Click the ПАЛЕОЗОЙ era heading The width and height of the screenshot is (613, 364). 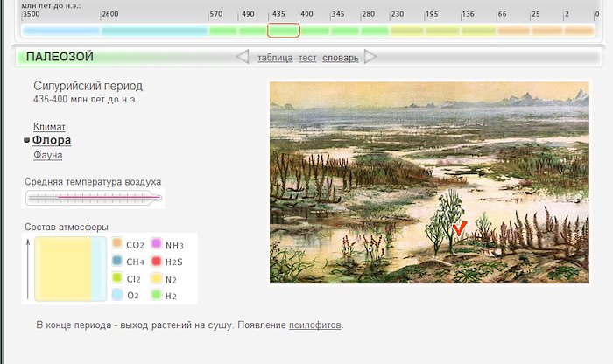click(60, 57)
